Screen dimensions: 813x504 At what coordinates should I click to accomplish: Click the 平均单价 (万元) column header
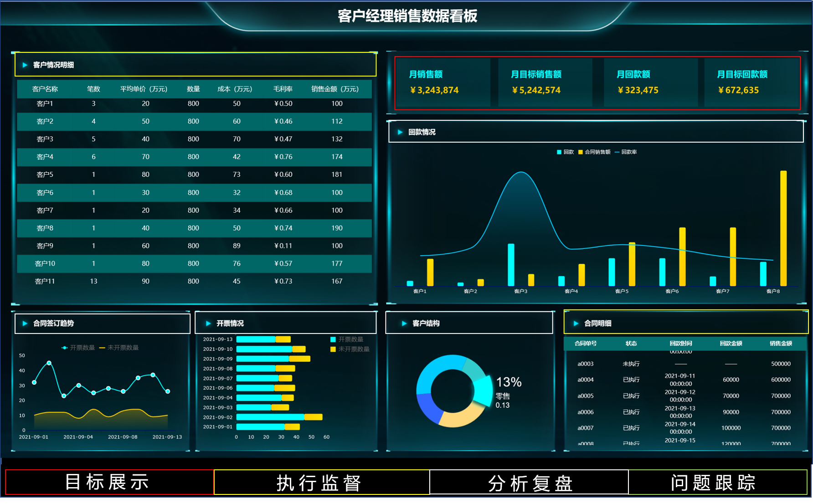point(144,89)
